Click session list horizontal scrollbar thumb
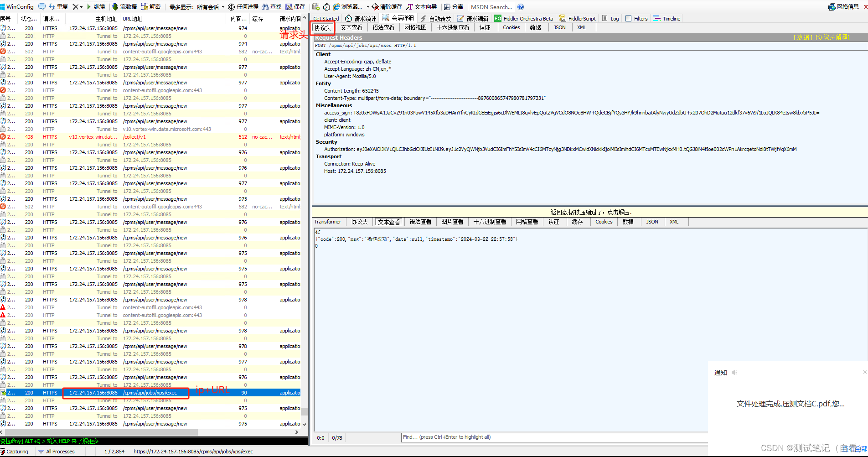The width and height of the screenshot is (868, 457). (x=101, y=432)
